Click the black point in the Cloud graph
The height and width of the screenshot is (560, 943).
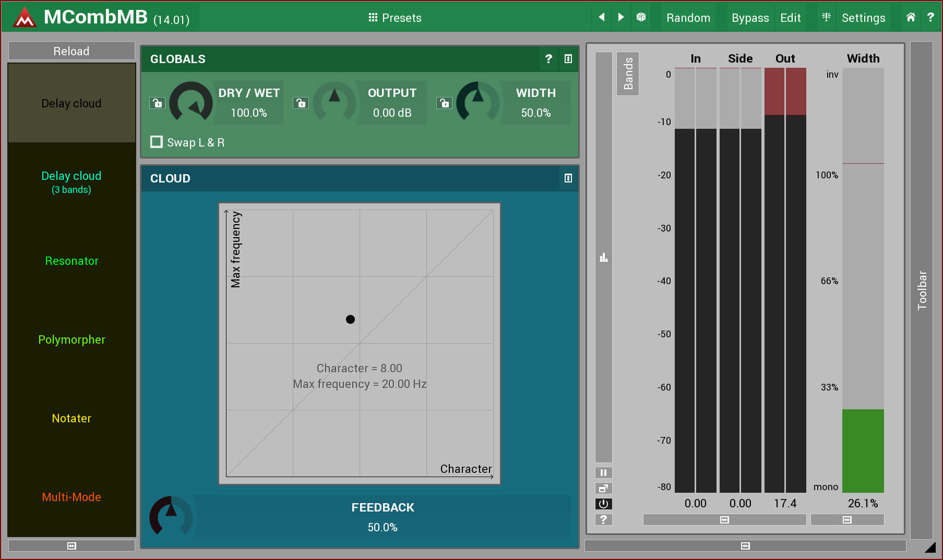coord(350,319)
